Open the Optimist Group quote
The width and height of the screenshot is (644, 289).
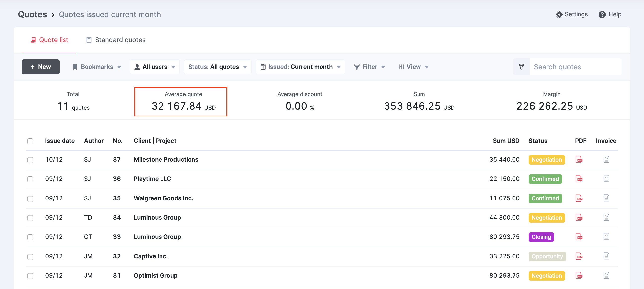coord(156,276)
